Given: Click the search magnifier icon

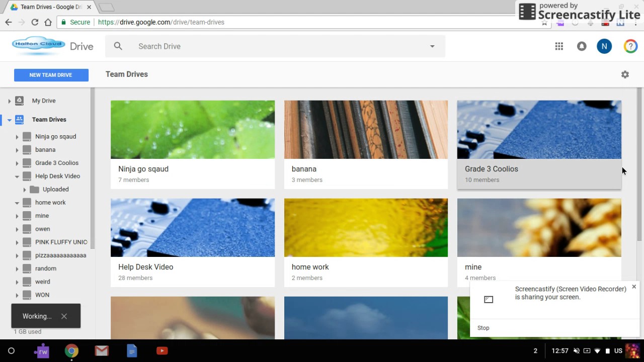Looking at the screenshot, I should pos(118,46).
